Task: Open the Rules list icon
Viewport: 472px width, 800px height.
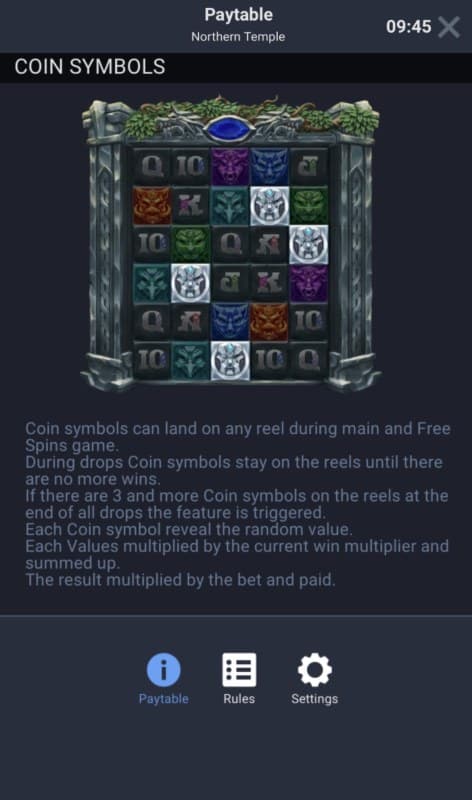Action: (239, 669)
